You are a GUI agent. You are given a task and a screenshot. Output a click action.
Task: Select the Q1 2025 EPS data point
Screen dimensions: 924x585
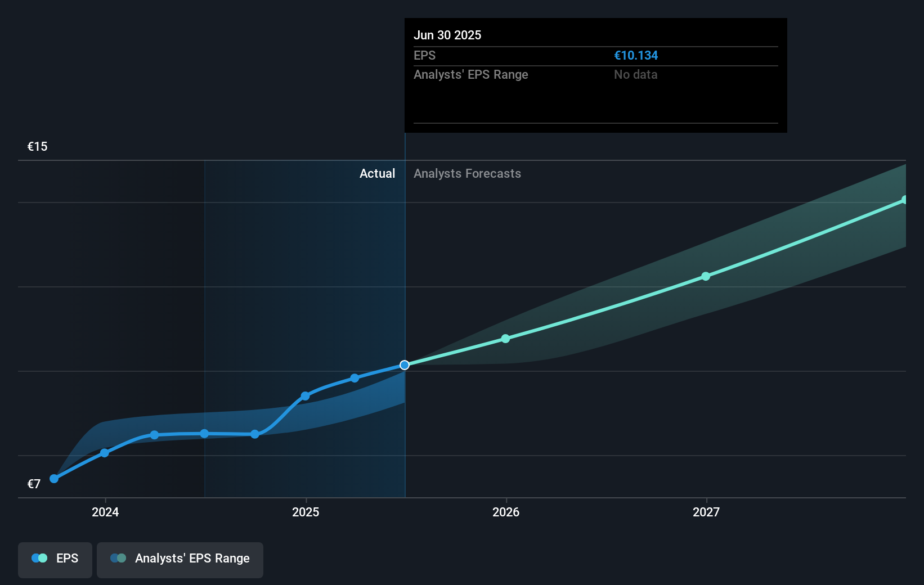pos(355,378)
